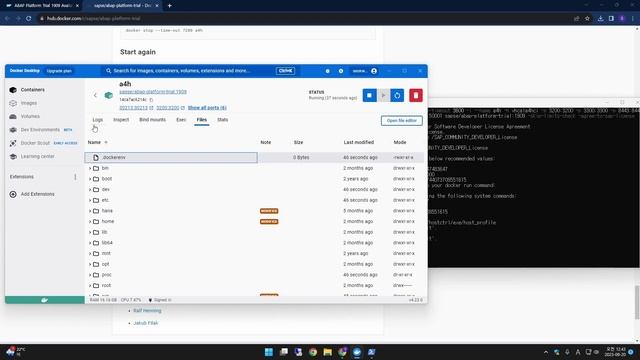The image size is (640, 360).
Task: Open File Explorer from the taskbar
Action: click(x=327, y=352)
